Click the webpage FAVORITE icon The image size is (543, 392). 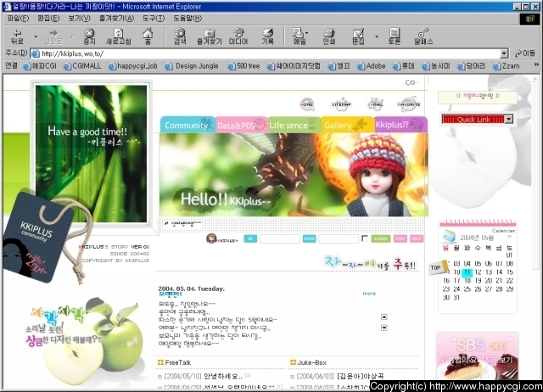click(409, 104)
